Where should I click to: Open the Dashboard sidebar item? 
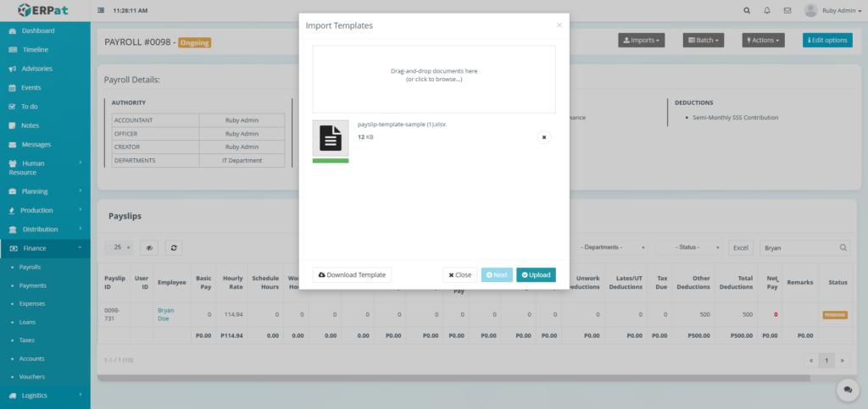click(x=38, y=30)
